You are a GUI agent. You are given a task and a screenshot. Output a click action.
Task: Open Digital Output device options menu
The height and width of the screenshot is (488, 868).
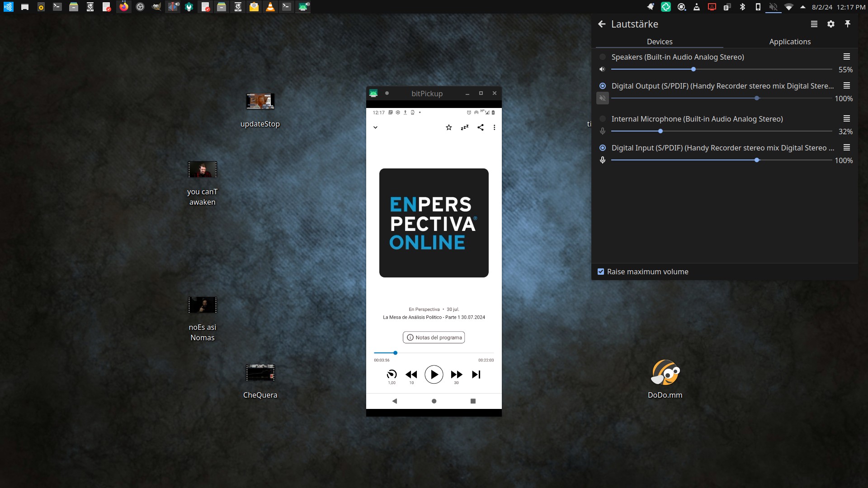pyautogui.click(x=847, y=85)
